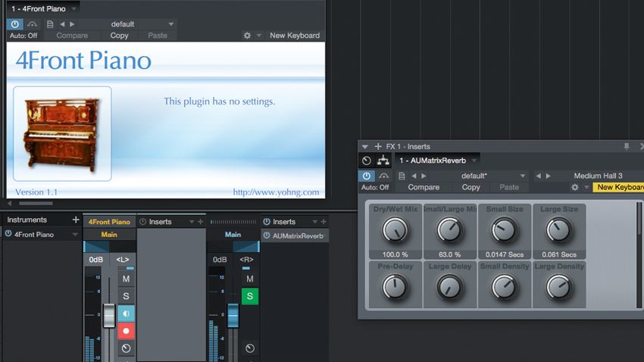Click the upright piano image
Screen dimensions: 644x362
click(x=62, y=133)
